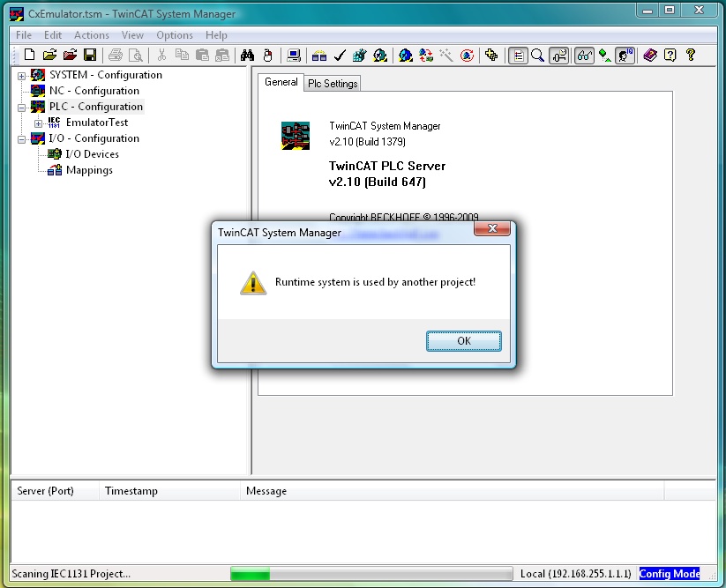
Task: Click the Toggle Free Run State icon
Action: 467,56
